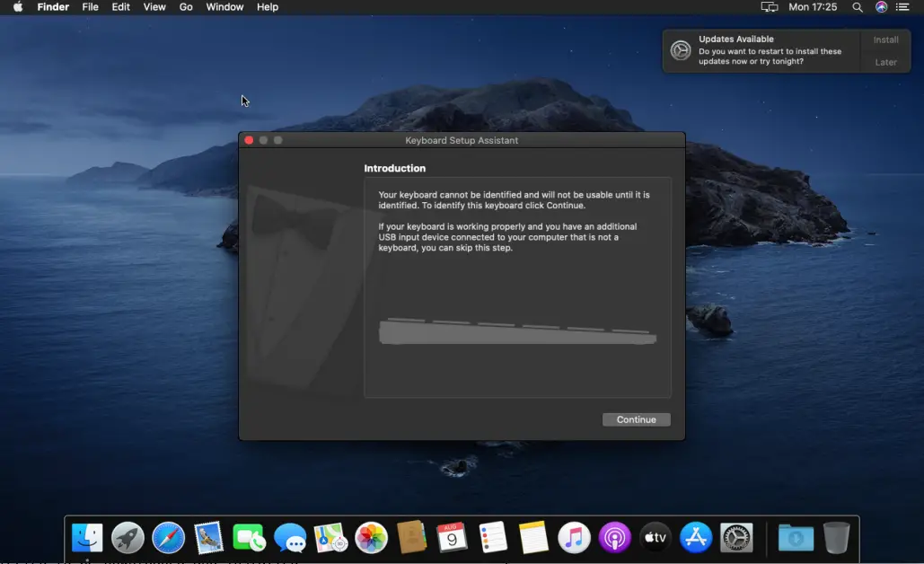
Task: Click the Keyboard Setup Assistant title bar
Action: [x=462, y=140]
